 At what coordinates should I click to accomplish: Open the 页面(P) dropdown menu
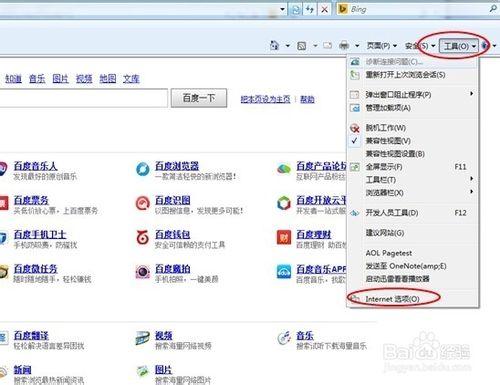click(382, 46)
